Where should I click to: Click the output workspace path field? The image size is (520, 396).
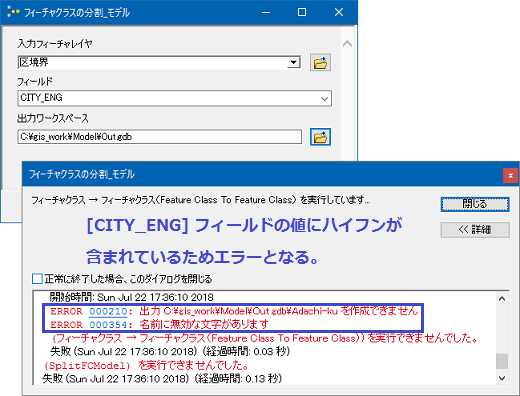(x=160, y=137)
